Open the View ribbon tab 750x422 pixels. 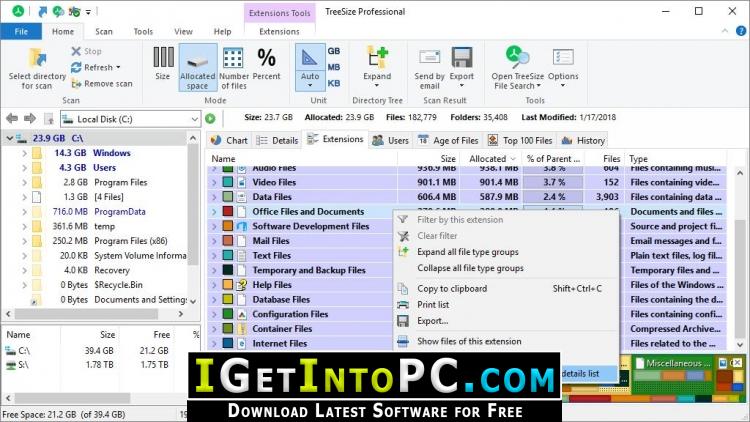pyautogui.click(x=183, y=32)
